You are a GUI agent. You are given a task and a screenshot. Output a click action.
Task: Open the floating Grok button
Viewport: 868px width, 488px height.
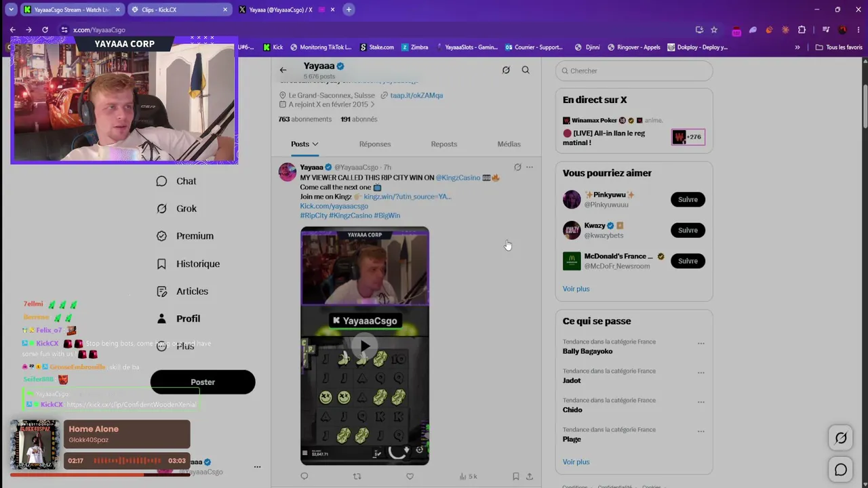point(841,438)
